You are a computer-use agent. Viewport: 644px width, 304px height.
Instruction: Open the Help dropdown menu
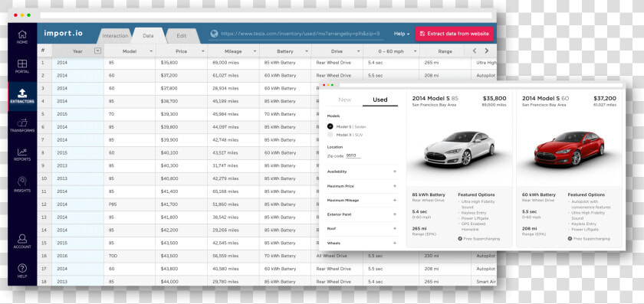click(402, 34)
